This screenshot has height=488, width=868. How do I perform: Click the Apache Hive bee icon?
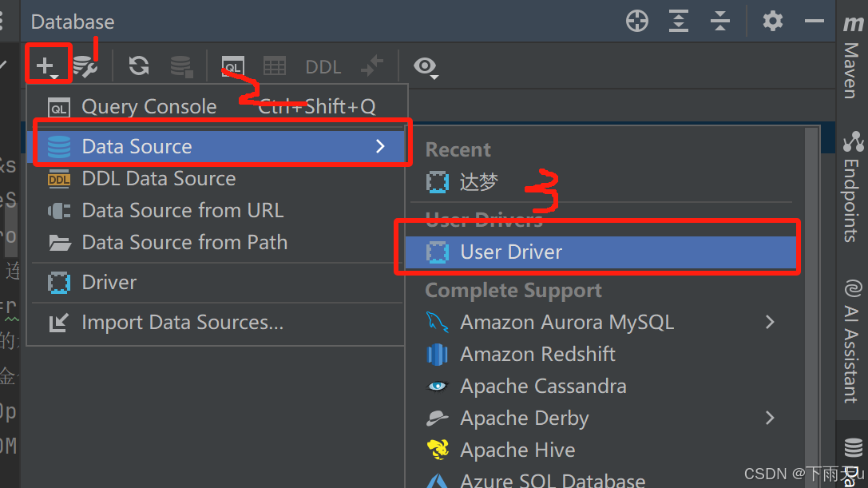(x=438, y=450)
